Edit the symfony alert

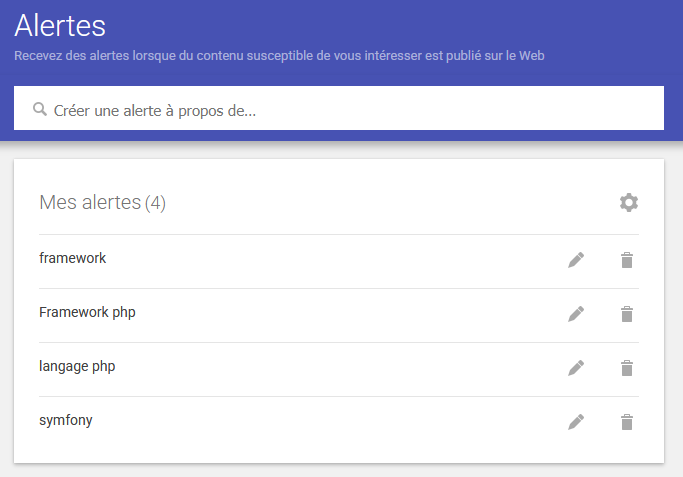coord(576,422)
